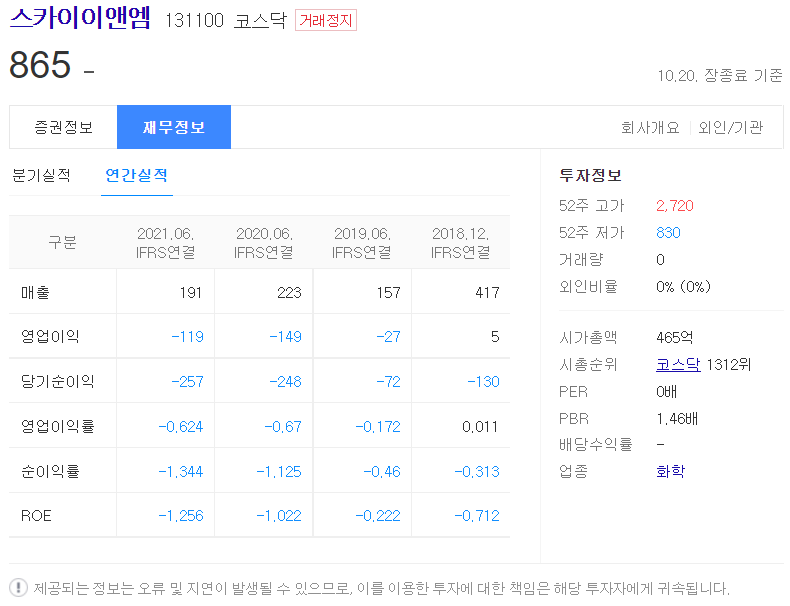
Task: Click the 영업이익 value -27
Action: pyautogui.click(x=388, y=336)
